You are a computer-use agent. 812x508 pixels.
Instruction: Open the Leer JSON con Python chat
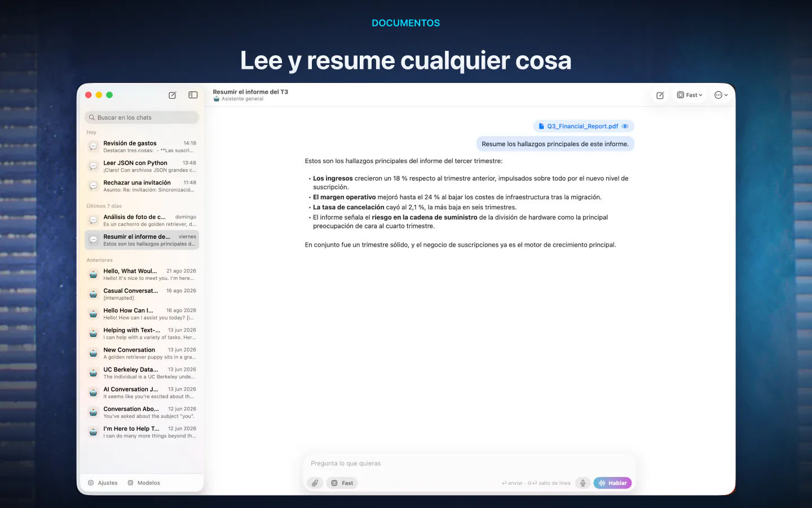pyautogui.click(x=142, y=167)
